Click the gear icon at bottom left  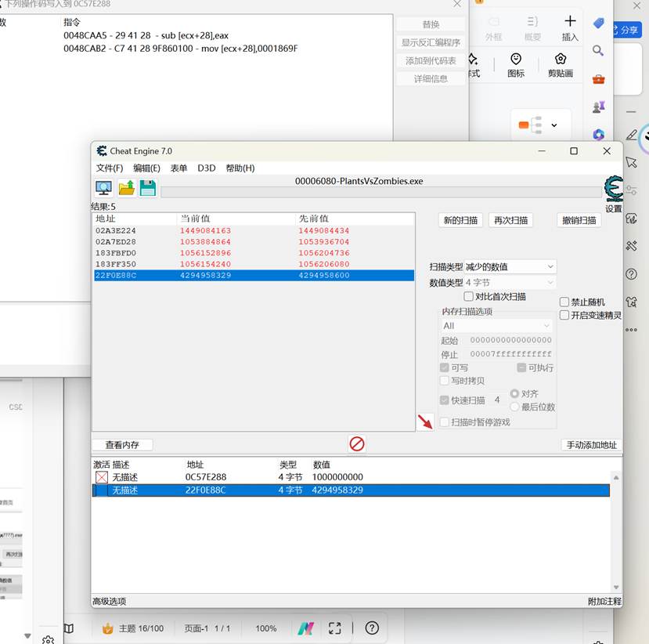(48, 640)
